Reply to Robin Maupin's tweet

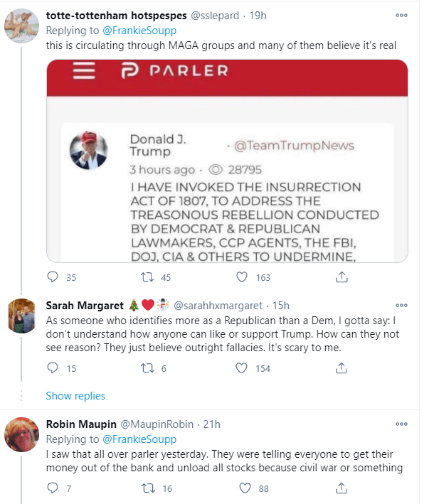click(52, 488)
